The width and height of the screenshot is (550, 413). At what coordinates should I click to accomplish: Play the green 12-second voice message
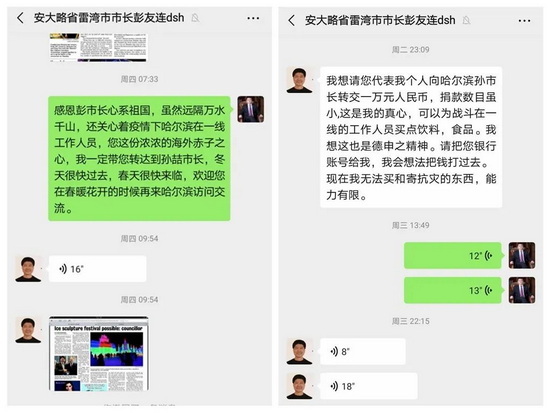[452, 255]
